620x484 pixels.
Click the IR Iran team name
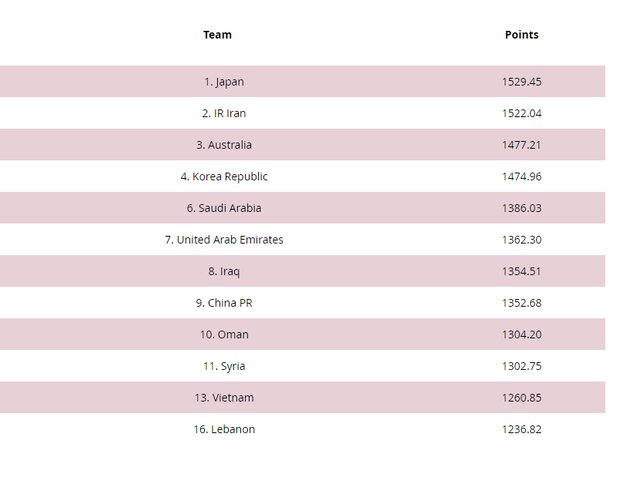tap(224, 114)
